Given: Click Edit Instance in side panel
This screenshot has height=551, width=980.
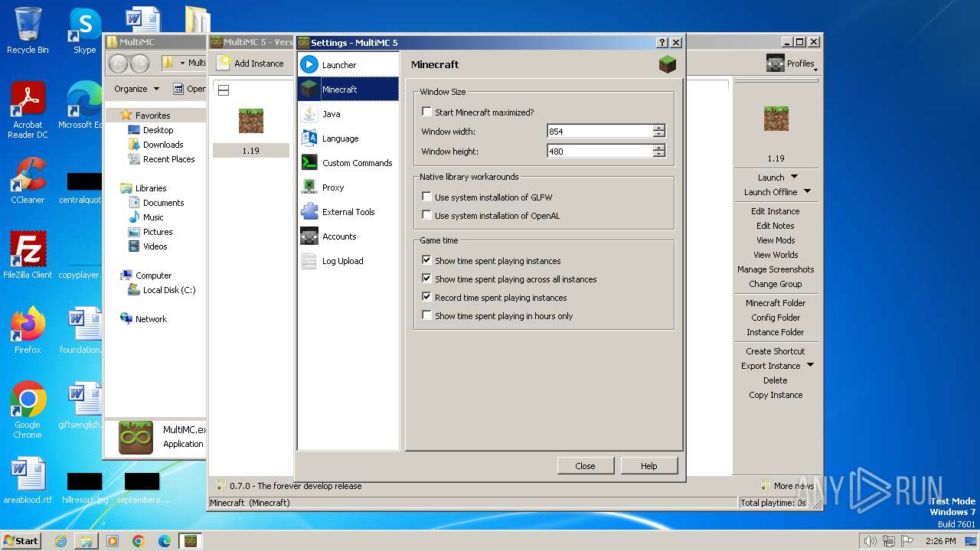Looking at the screenshot, I should click(775, 210).
